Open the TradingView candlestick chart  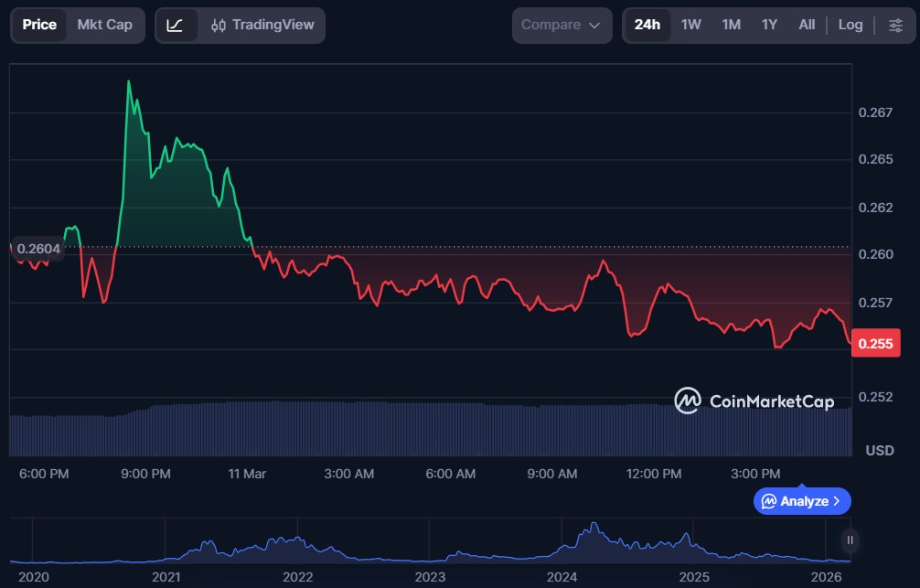pos(262,26)
